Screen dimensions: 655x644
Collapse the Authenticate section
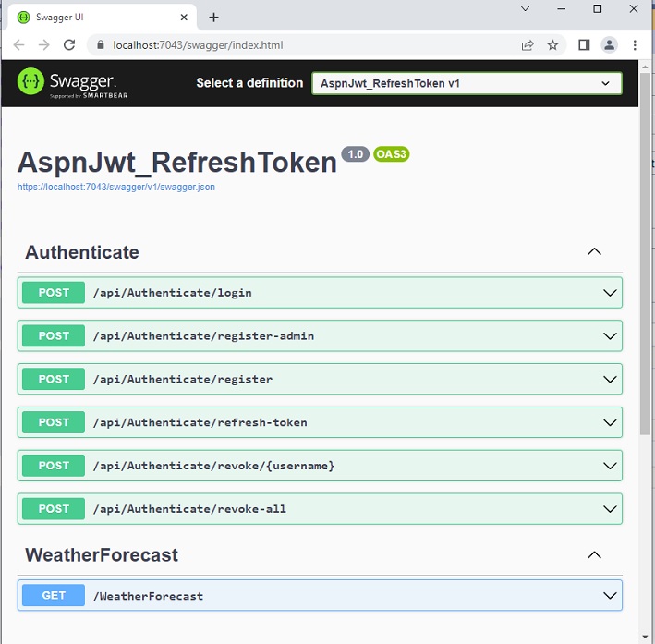[594, 251]
